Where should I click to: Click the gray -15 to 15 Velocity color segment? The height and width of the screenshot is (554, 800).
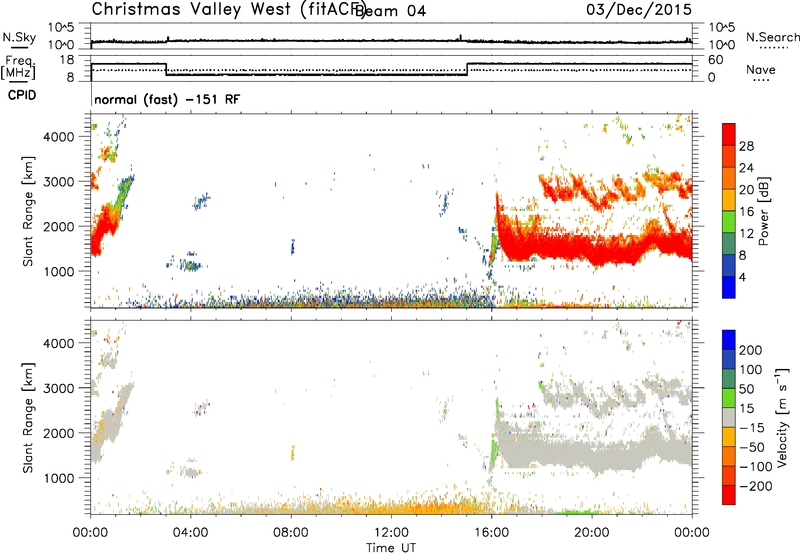pos(729,417)
